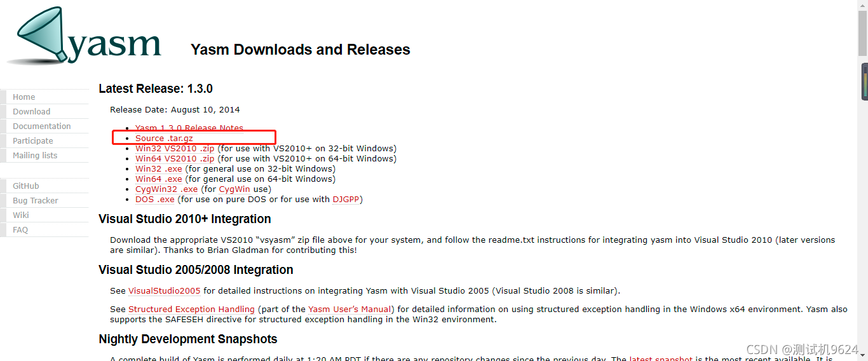Click the Nightly Development Snapshots heading
Image resolution: width=868 pixels, height=361 pixels.
[188, 339]
